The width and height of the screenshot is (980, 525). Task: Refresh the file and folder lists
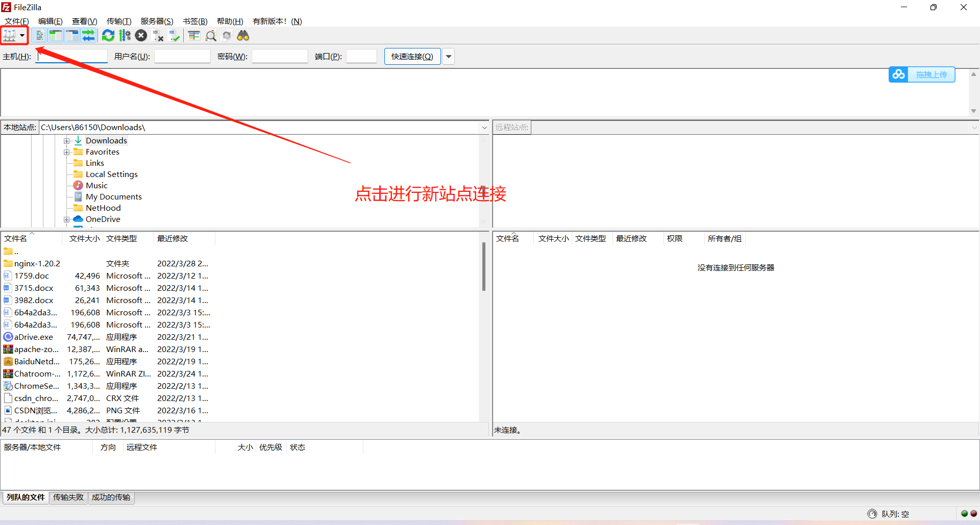(x=108, y=36)
